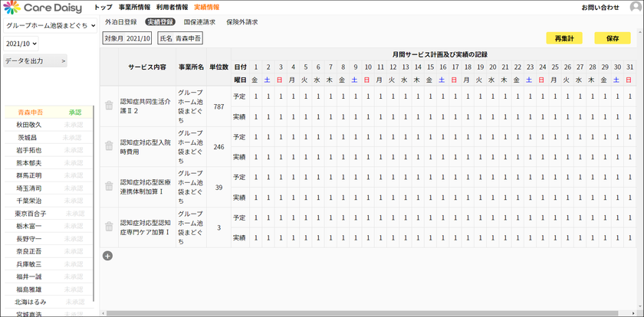
Task: Add a new service row with plus icon
Action: coord(107,256)
